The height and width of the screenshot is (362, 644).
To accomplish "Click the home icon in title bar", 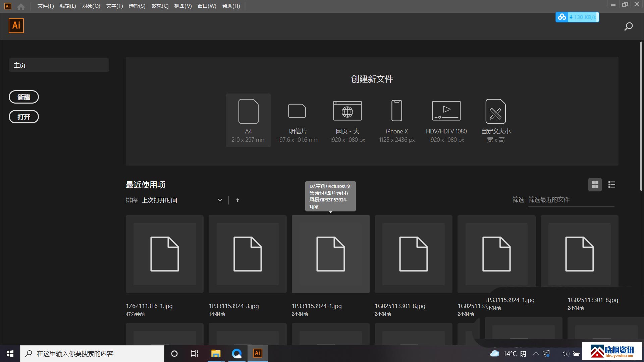I will point(21,6).
